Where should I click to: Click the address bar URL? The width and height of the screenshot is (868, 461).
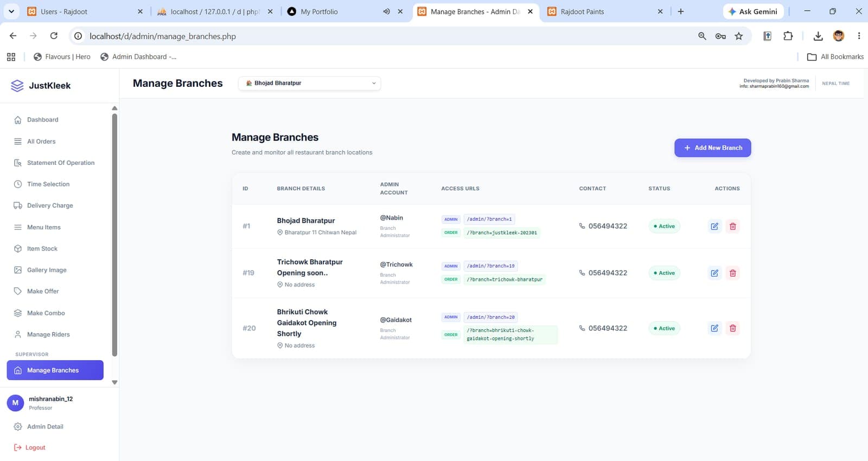(x=163, y=36)
